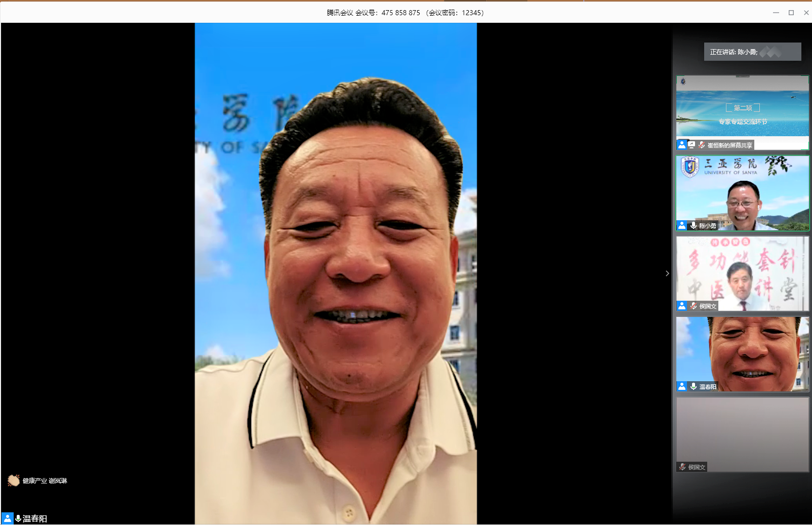
Task: Click the muted microphone on the blank 侯国文 tile
Action: 682,467
